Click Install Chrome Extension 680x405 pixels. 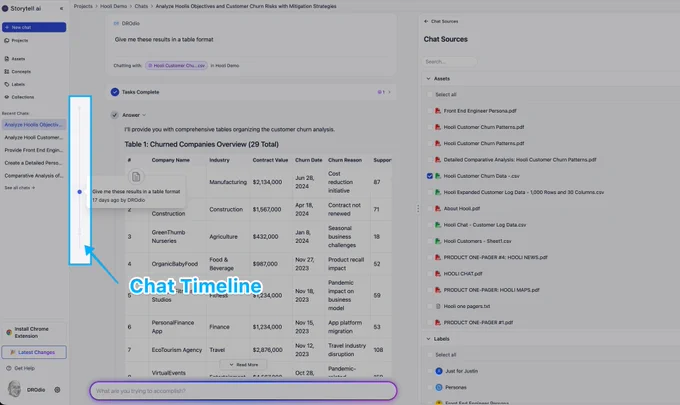34,333
